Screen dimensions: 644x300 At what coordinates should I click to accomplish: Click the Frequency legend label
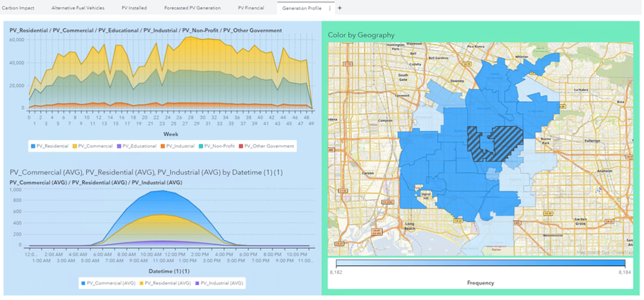pos(480,283)
